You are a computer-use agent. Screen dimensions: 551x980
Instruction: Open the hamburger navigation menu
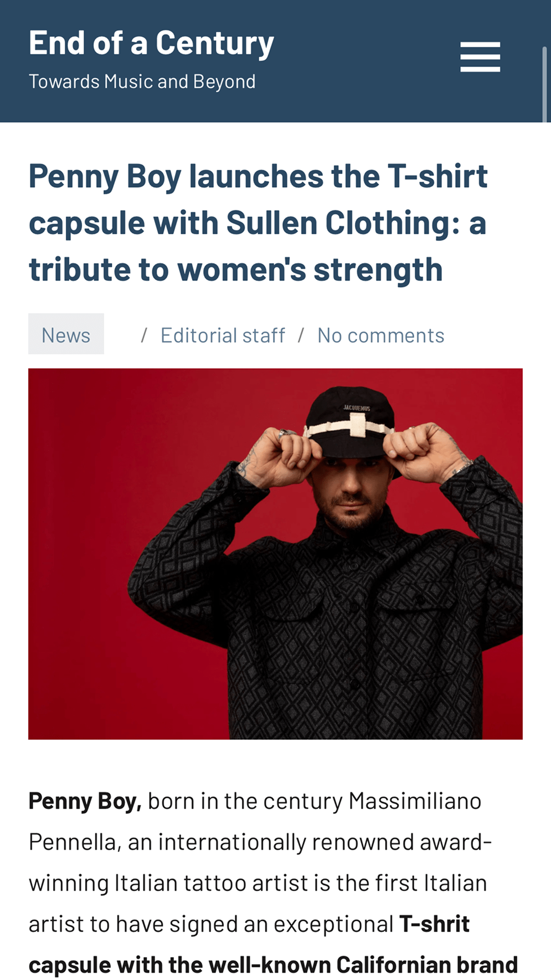coord(480,57)
